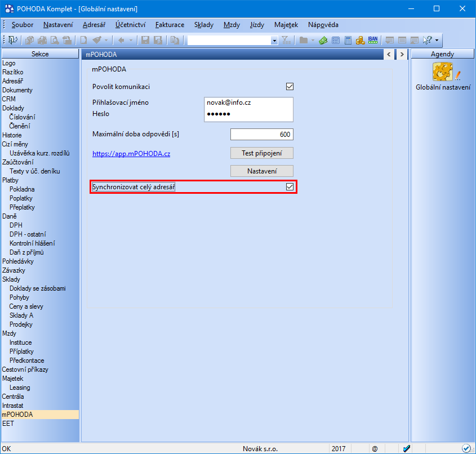Click the Maximální doba odpovědi field

click(x=262, y=134)
